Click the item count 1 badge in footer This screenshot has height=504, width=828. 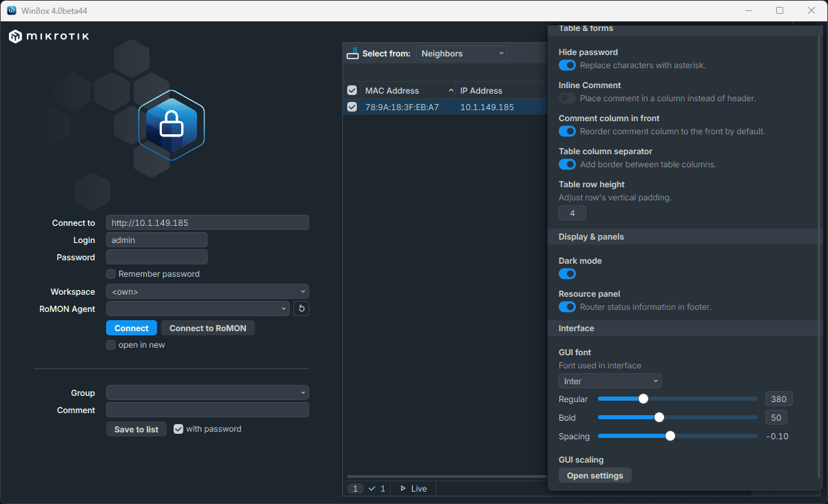355,489
